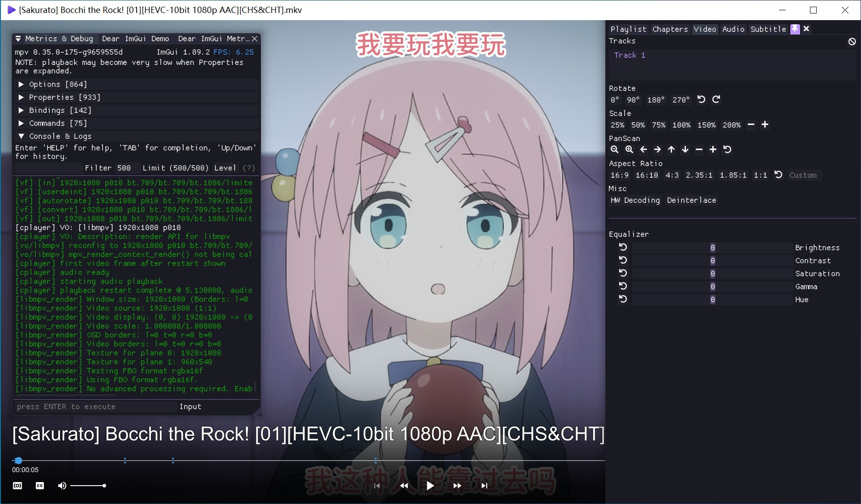Pan video down with the arrow icon
861x504 pixels.
click(685, 149)
